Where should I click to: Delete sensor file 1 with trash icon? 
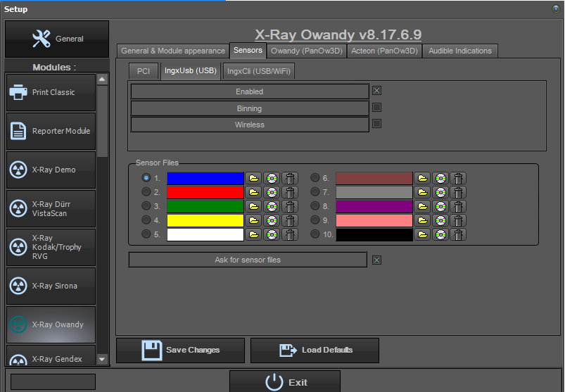coord(290,178)
